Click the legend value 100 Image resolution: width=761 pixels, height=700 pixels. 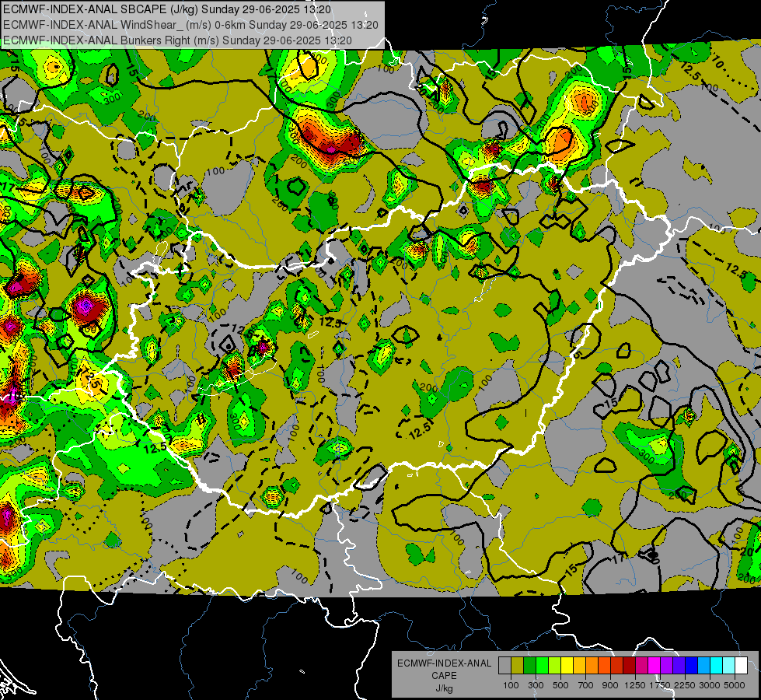pos(511,685)
